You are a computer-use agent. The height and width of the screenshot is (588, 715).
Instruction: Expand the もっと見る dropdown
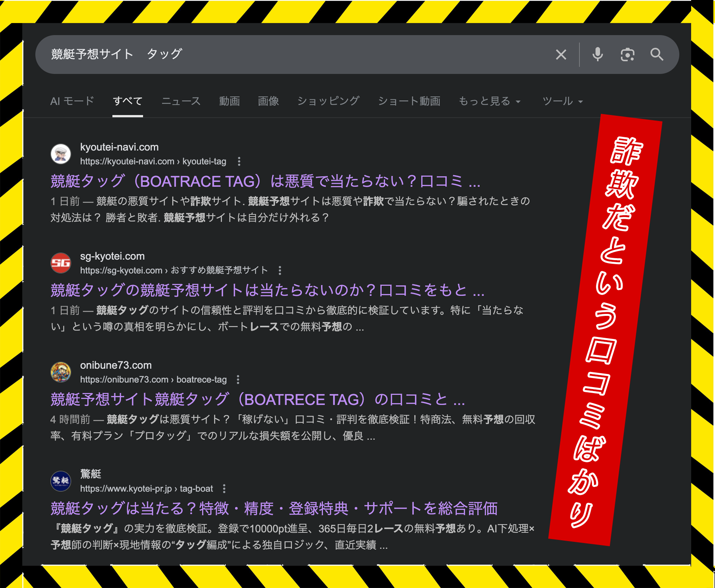coord(485,101)
